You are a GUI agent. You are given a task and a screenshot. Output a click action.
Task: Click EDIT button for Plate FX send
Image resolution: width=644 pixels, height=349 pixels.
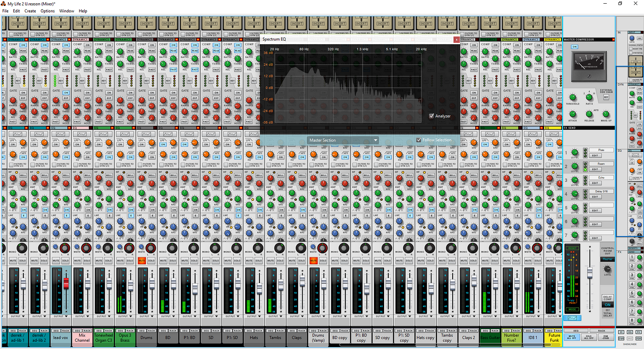(595, 156)
